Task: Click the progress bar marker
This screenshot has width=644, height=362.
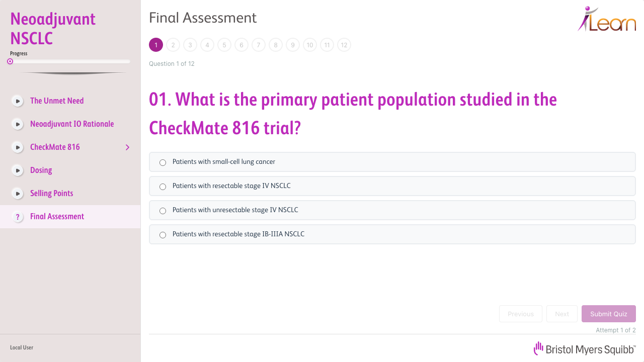Action: 10,61
